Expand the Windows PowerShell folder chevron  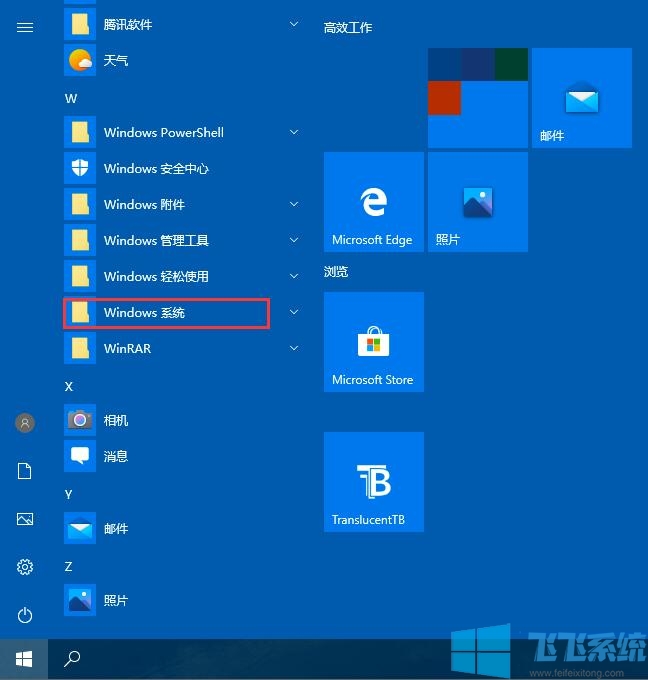(x=294, y=132)
